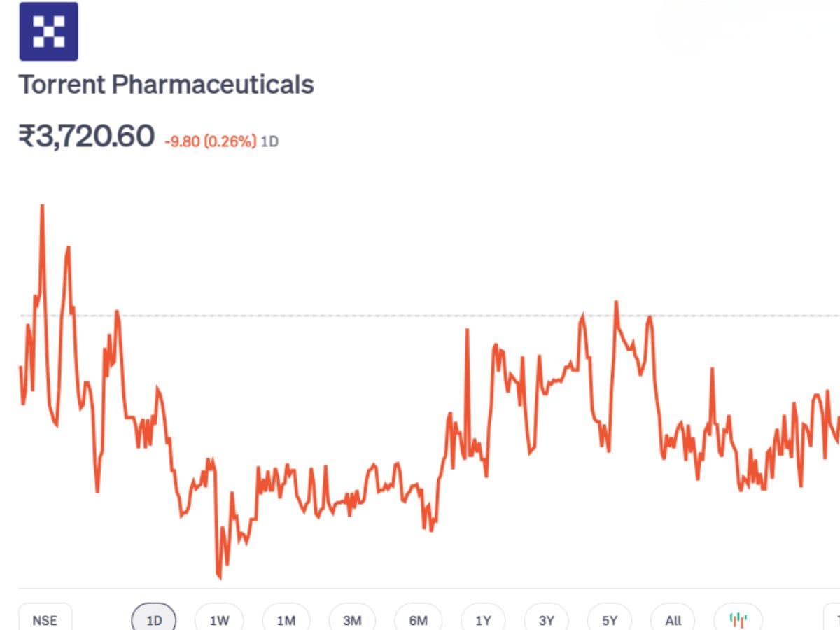Show the 1M price chart
This screenshot has width=840, height=630.
tap(286, 620)
